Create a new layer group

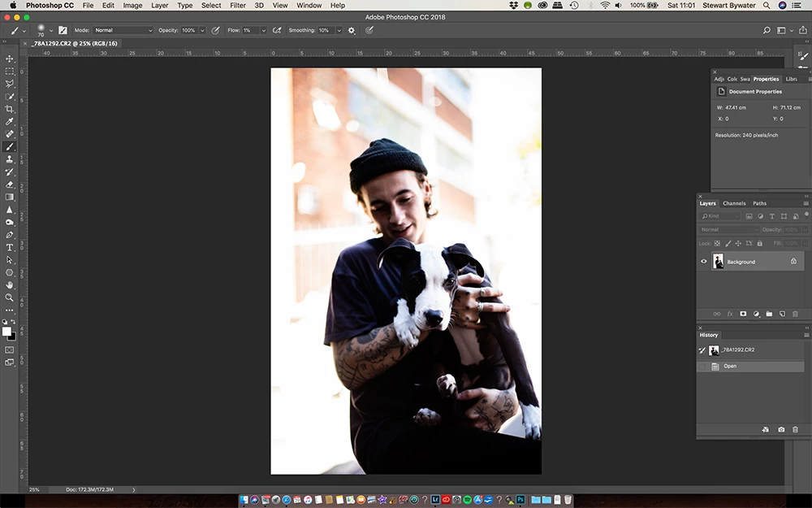click(769, 314)
